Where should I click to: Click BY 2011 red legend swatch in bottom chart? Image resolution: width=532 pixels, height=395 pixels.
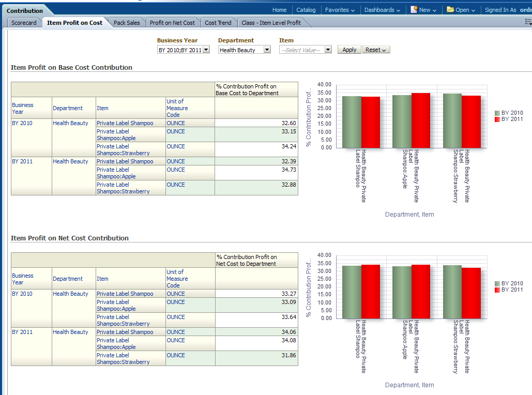pos(497,290)
